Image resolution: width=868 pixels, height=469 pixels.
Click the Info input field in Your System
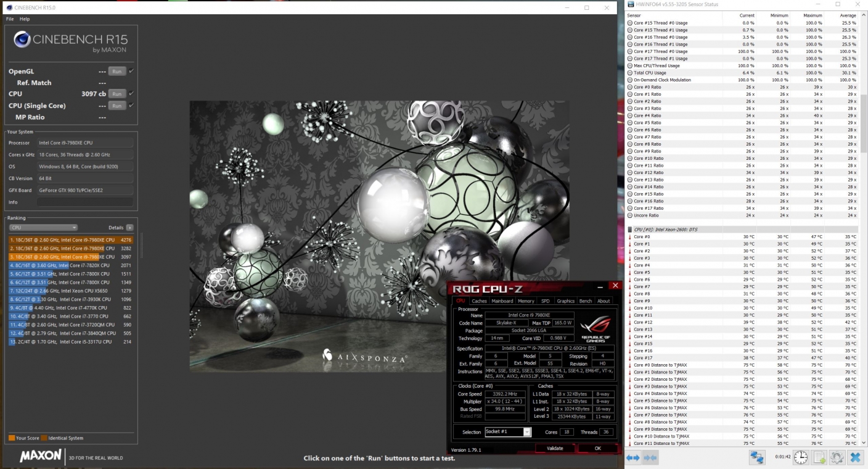click(85, 202)
